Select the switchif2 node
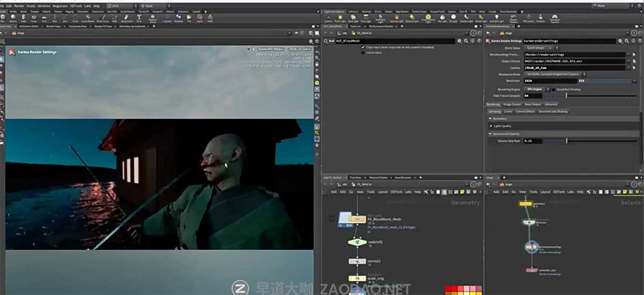The width and height of the screenshot is (644, 295). (x=357, y=242)
